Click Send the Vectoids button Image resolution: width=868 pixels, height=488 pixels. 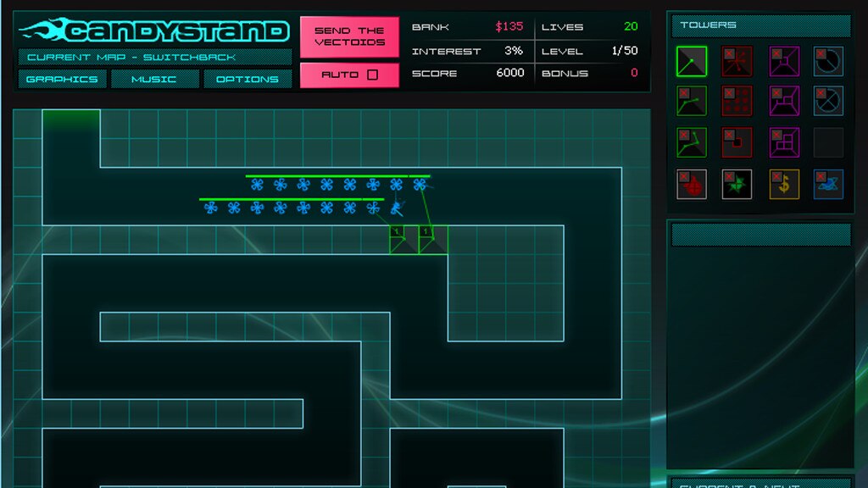(x=349, y=36)
